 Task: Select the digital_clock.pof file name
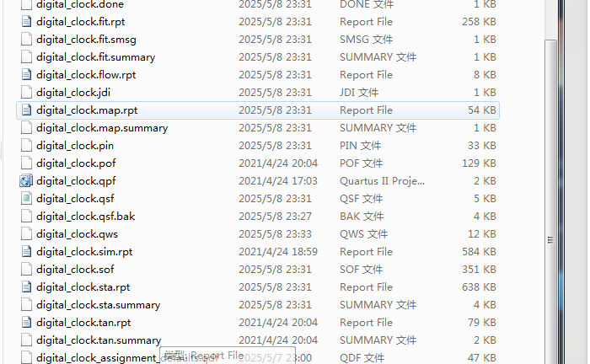(76, 163)
